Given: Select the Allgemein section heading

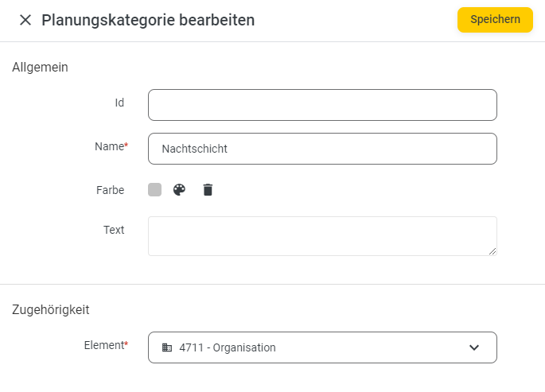Looking at the screenshot, I should pyautogui.click(x=40, y=68).
